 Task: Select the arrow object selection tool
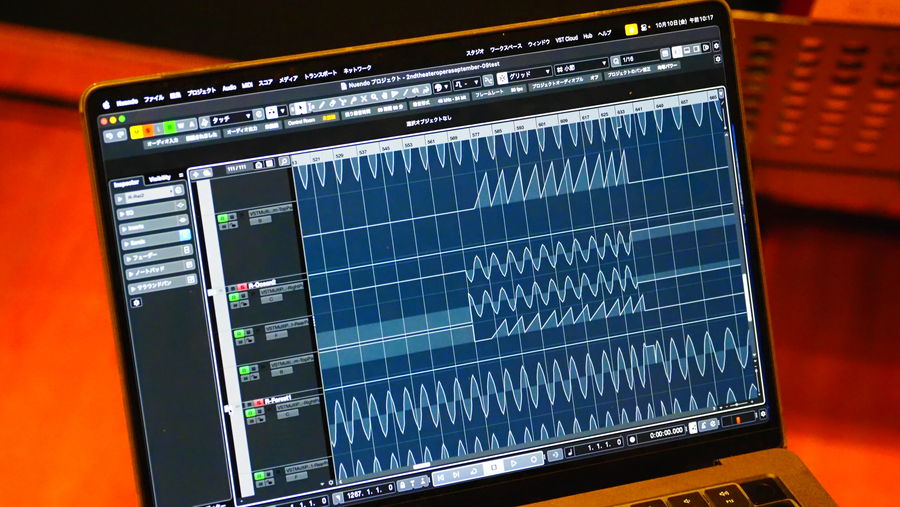300,108
